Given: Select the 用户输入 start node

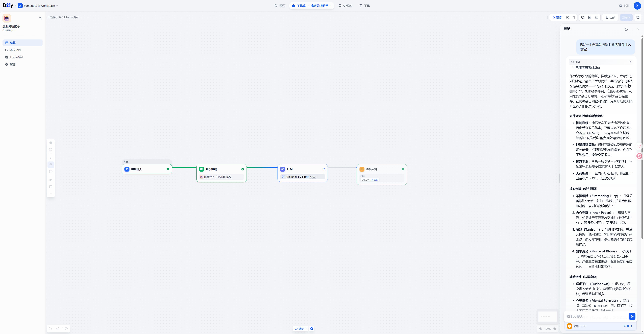Looking at the screenshot, I should (147, 169).
